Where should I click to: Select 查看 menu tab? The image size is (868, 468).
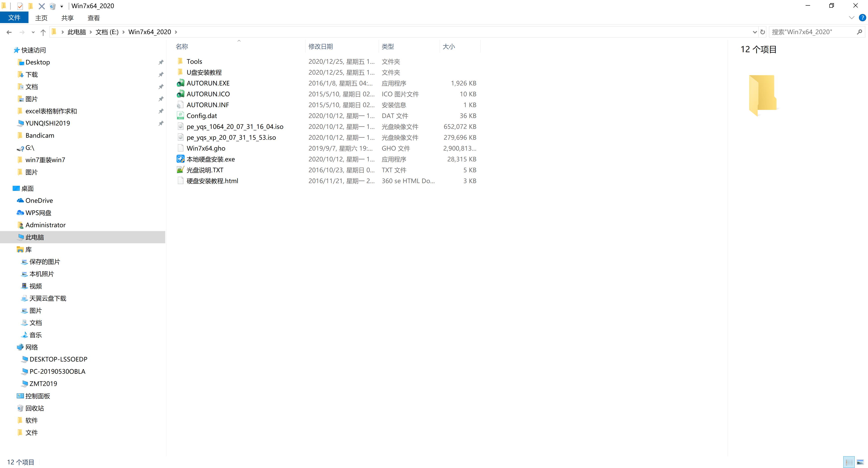point(93,18)
